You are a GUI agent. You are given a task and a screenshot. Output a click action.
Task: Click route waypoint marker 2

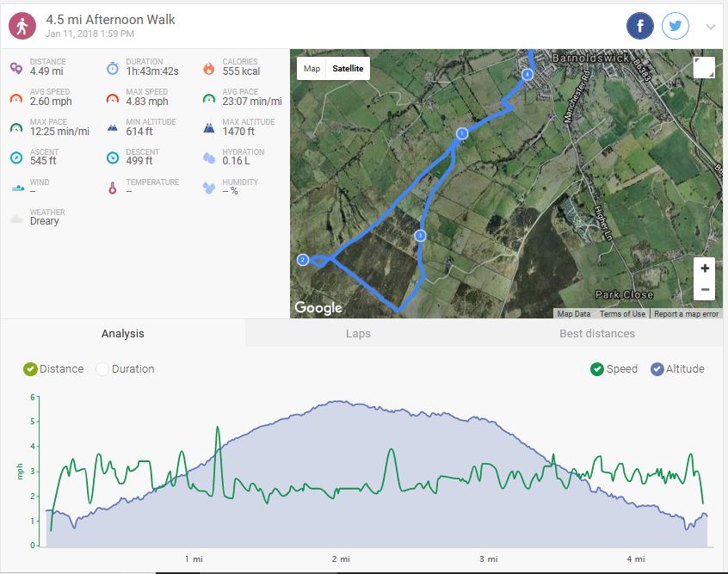click(x=303, y=260)
